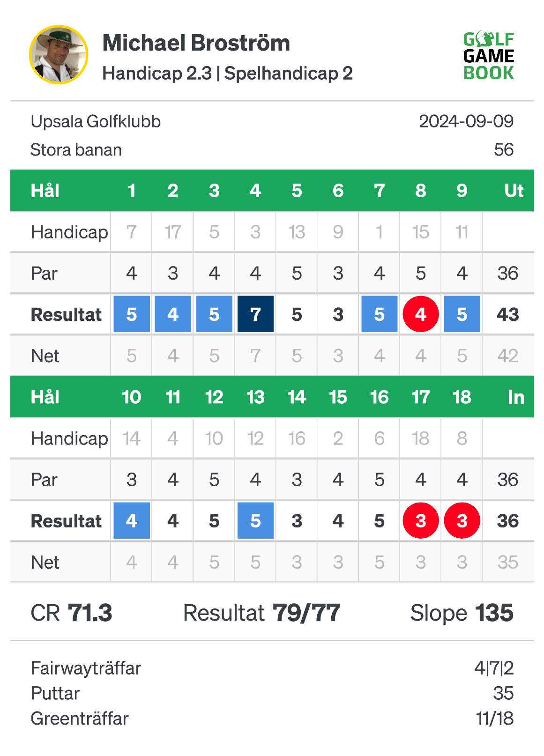
Task: Click the blue bogey square on hole 10
Action: (132, 520)
